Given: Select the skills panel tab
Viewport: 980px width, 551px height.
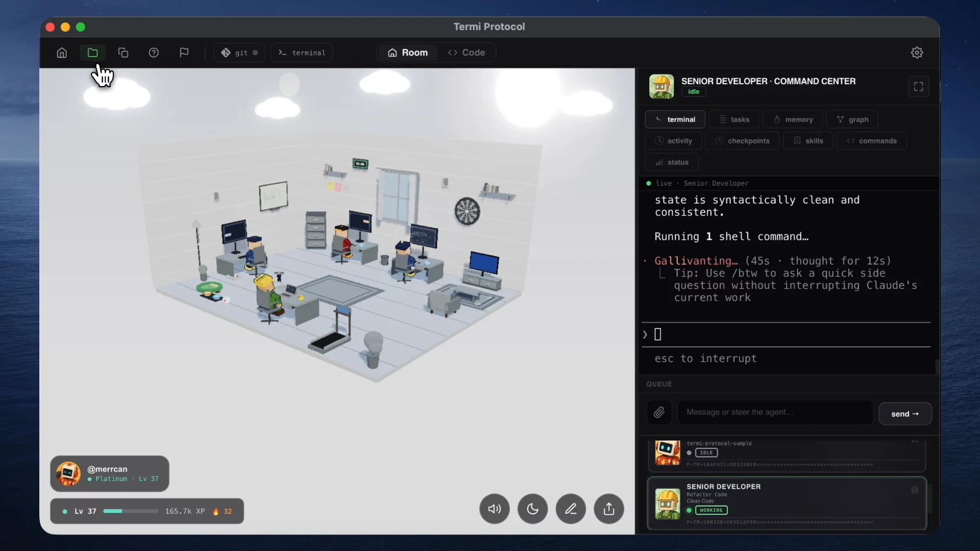Looking at the screenshot, I should [x=808, y=141].
